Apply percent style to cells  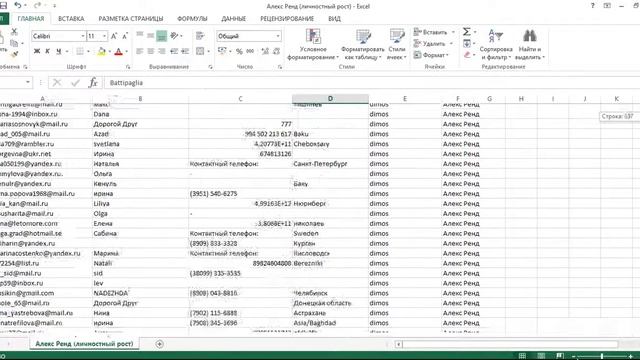(239, 51)
